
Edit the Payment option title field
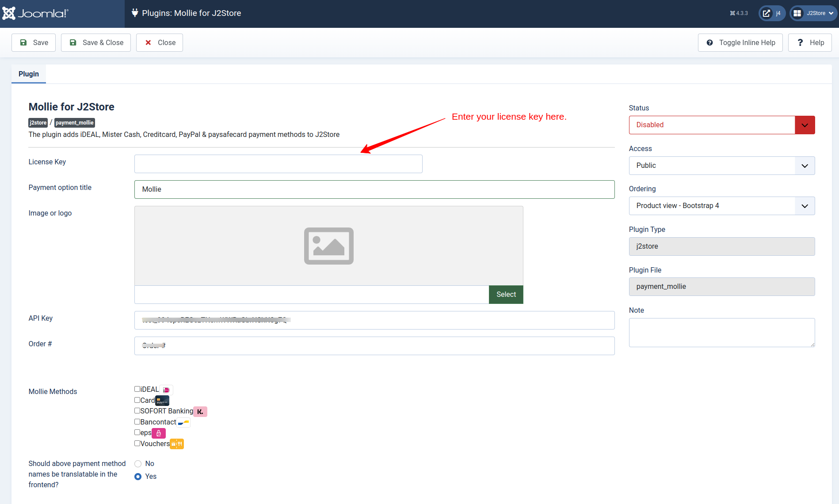pyautogui.click(x=374, y=189)
